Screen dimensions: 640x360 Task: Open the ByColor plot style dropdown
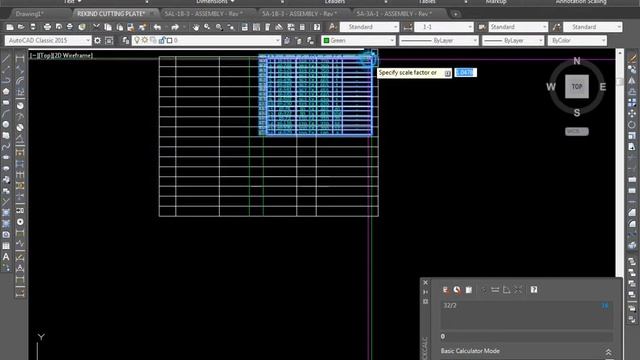(603, 40)
